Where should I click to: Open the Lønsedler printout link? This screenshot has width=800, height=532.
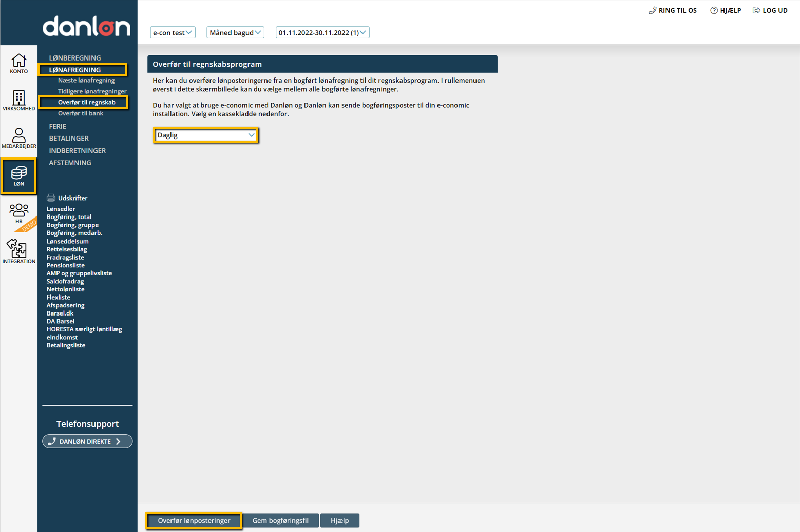pos(61,209)
